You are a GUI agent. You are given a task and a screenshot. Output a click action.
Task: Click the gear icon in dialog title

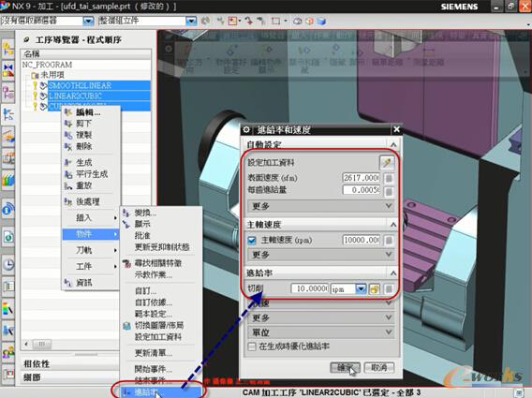pos(246,129)
